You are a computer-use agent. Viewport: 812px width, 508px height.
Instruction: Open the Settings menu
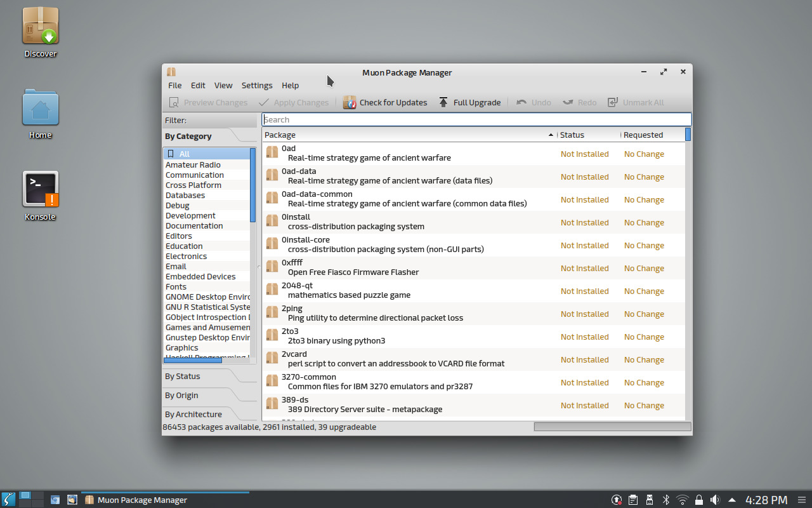tap(257, 85)
